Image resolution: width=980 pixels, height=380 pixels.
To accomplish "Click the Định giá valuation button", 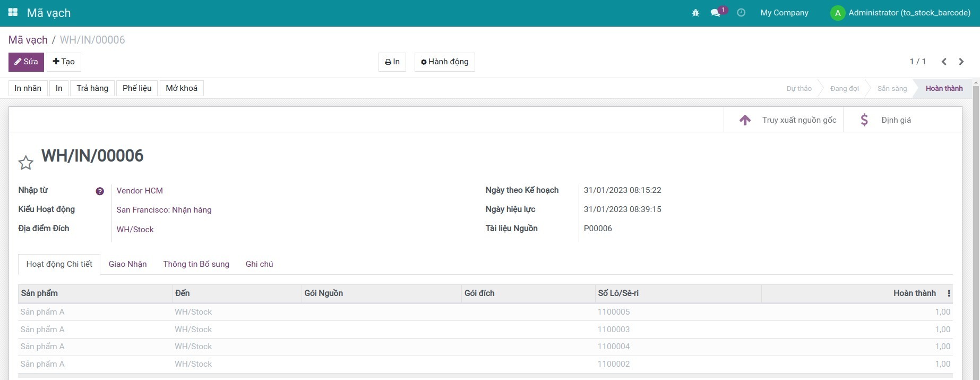I will pos(886,120).
